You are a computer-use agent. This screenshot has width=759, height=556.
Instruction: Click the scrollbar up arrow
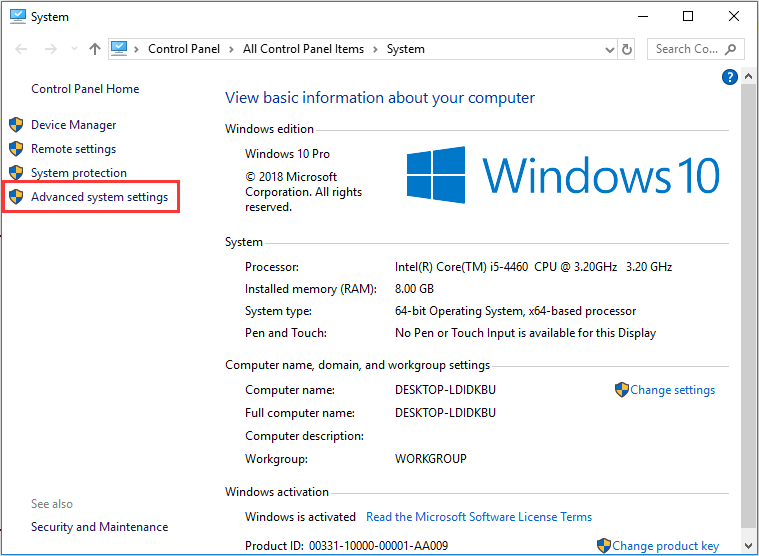pyautogui.click(x=748, y=76)
